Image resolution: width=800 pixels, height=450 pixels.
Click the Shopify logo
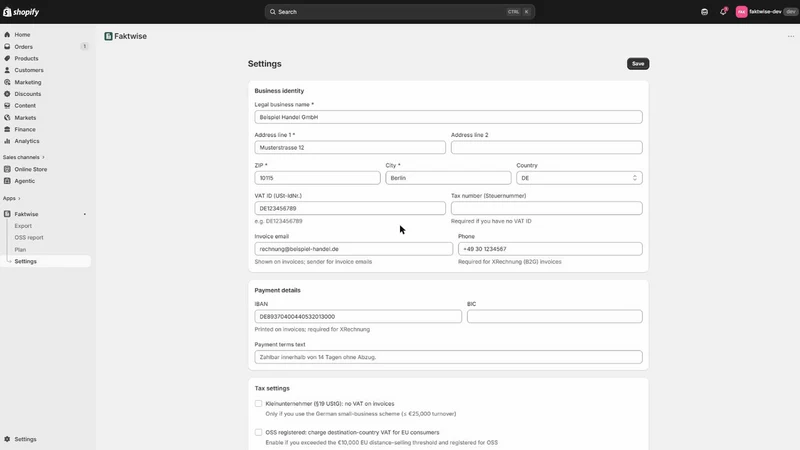coord(21,12)
